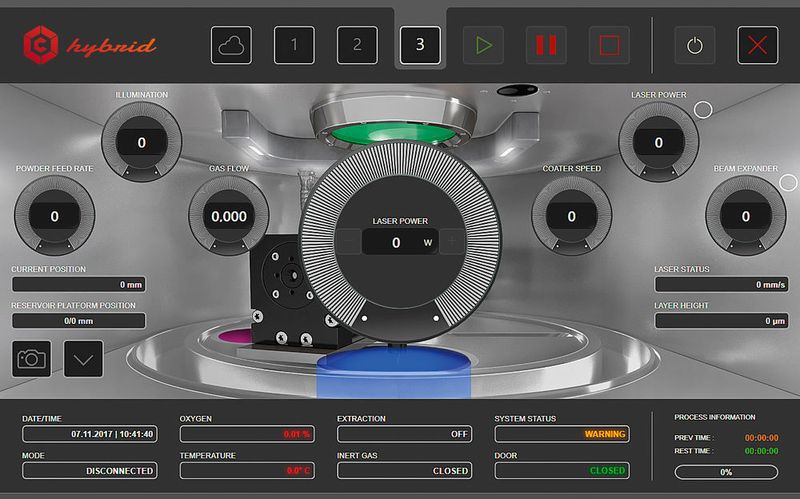Click the power standby icon
Viewport: 800px width, 499px height.
point(695,45)
